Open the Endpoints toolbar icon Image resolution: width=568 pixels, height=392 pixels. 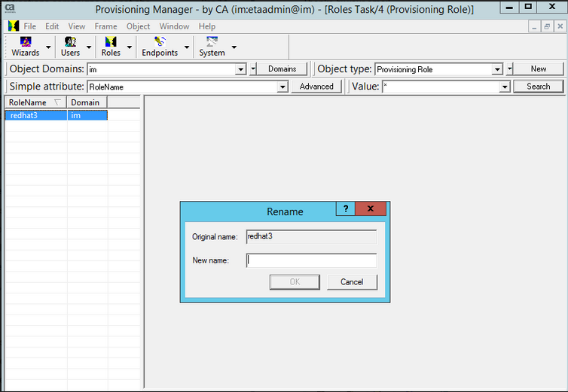tap(160, 43)
